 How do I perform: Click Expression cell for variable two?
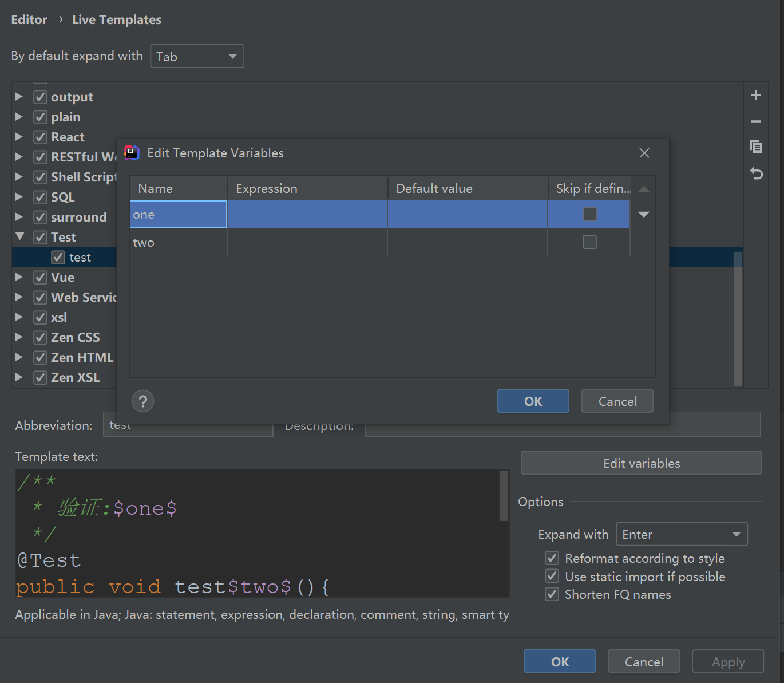coord(307,242)
